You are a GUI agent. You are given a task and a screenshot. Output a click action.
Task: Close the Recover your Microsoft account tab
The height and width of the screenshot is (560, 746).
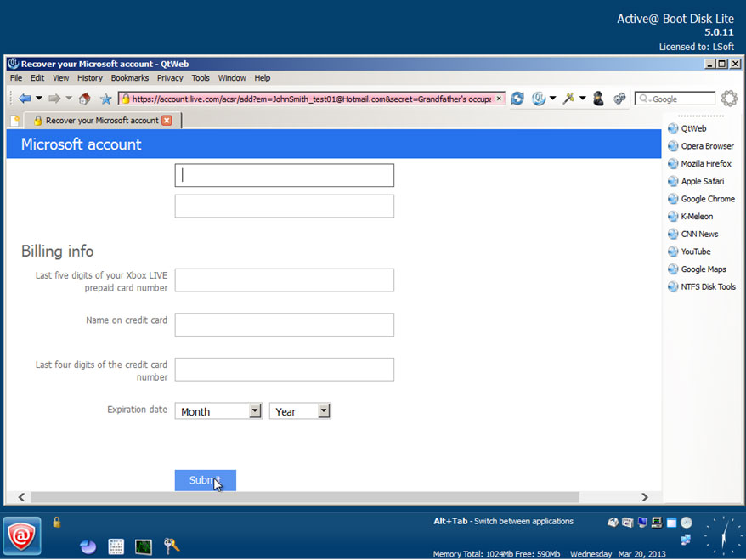pos(167,121)
